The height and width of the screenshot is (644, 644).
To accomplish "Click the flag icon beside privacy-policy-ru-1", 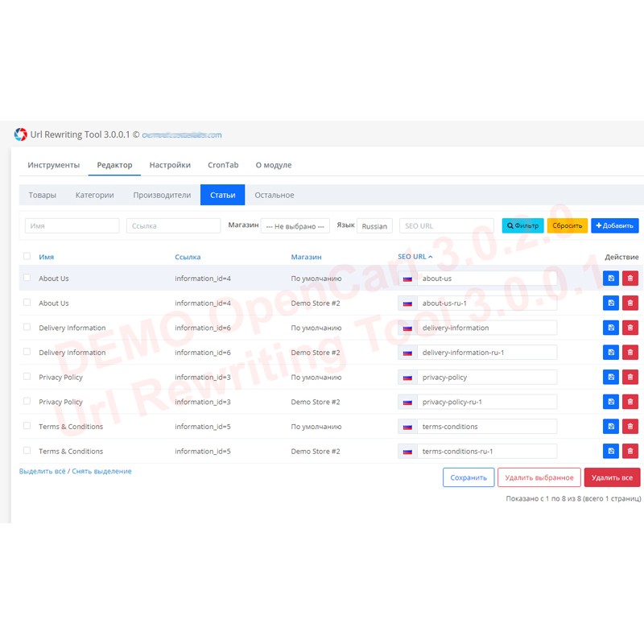I will pos(408,401).
